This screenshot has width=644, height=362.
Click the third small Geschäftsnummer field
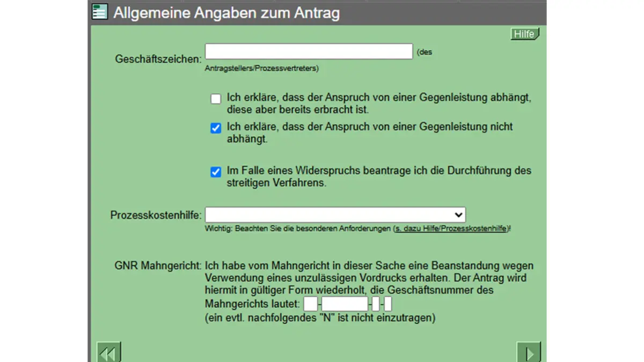[376, 305]
